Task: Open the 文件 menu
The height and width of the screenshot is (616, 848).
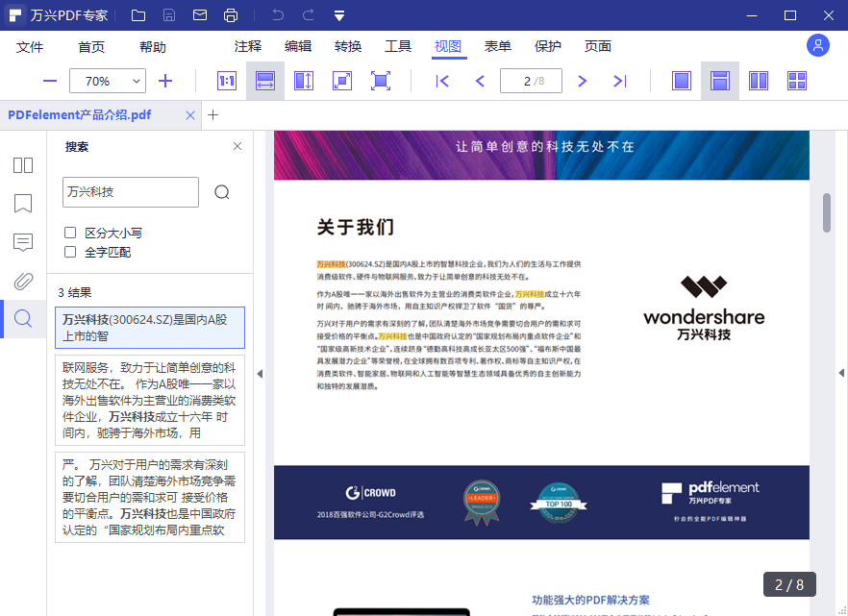Action: (30, 45)
